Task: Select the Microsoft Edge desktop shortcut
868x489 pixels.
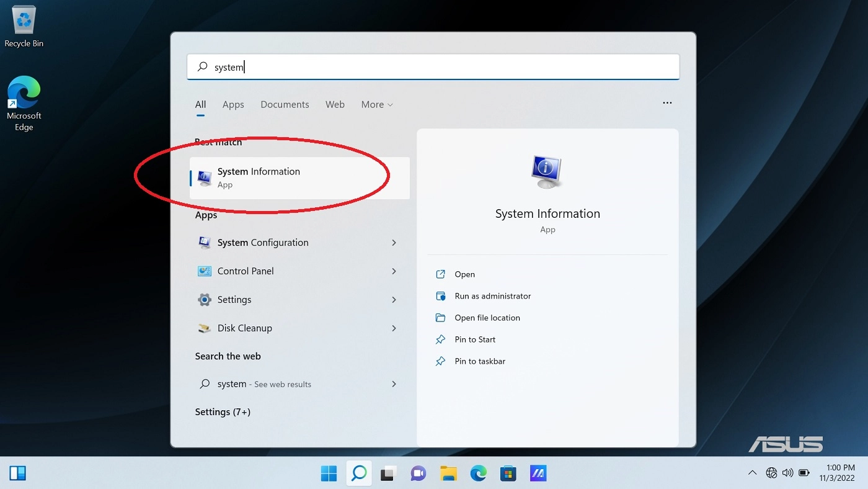Action: tap(24, 104)
